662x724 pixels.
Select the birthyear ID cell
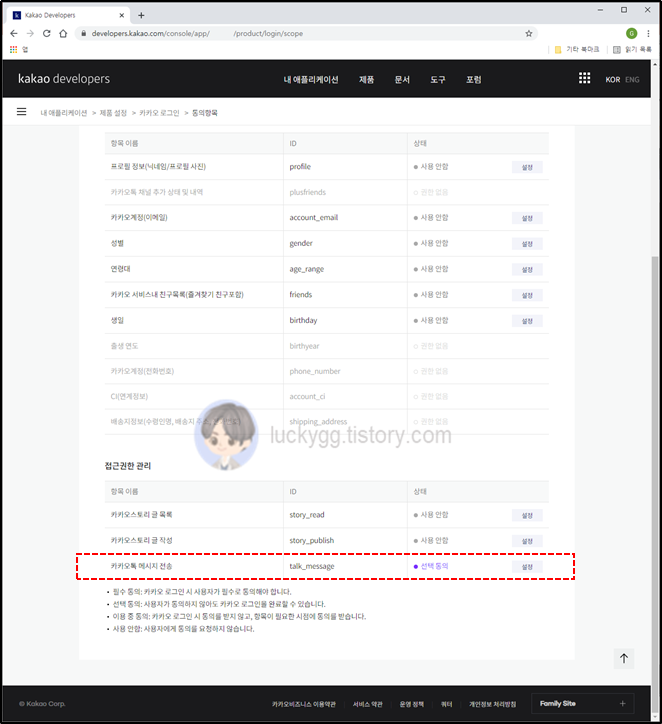coord(304,346)
